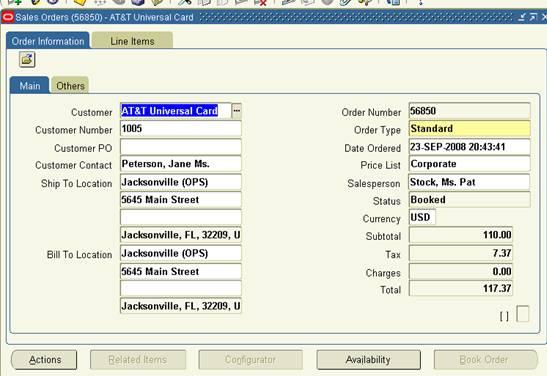Open the folder tools icon under Order Information
This screenshot has height=376, width=547.
click(27, 60)
